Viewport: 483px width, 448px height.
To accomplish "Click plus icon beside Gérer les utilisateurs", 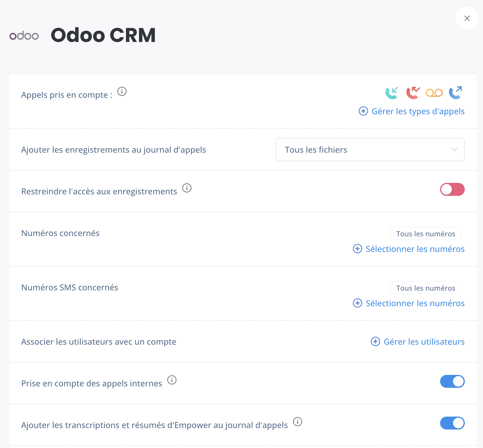I will [x=375, y=341].
